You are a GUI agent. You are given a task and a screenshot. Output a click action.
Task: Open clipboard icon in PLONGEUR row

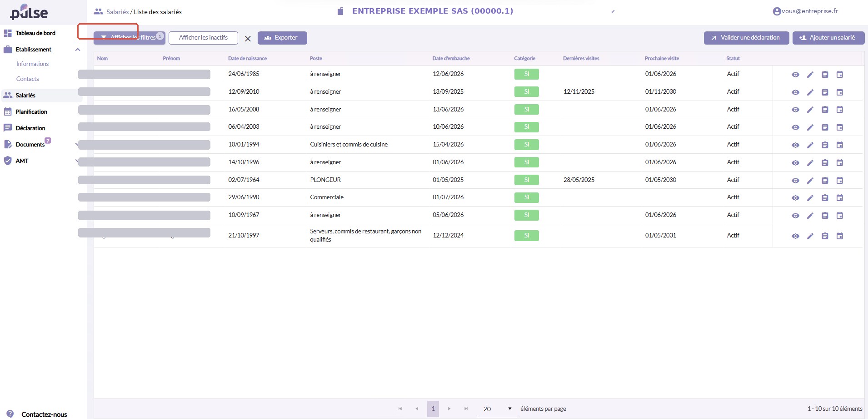click(825, 181)
